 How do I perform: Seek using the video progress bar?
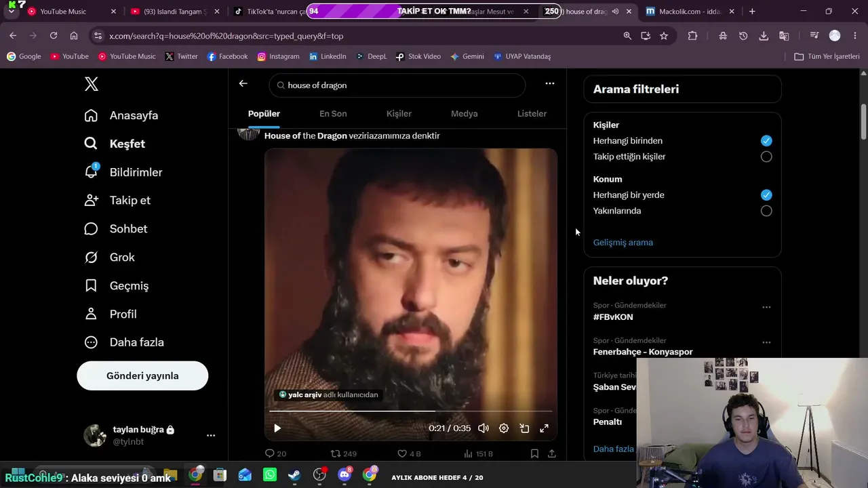[x=411, y=411]
